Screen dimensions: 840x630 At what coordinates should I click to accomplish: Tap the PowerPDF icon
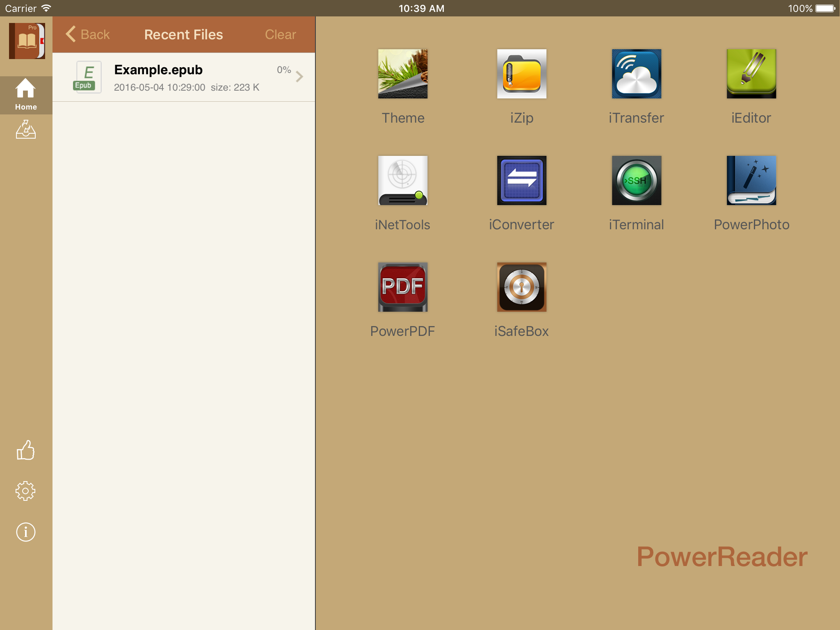(402, 287)
